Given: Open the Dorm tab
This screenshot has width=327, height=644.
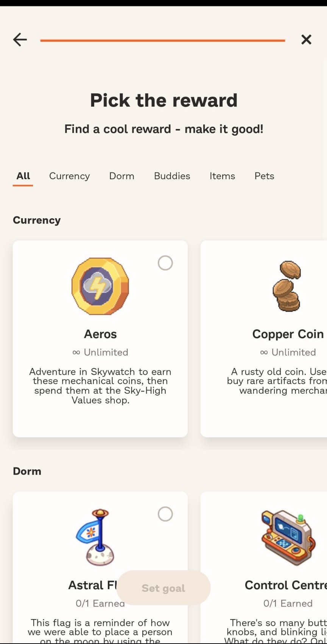Looking at the screenshot, I should point(121,176).
